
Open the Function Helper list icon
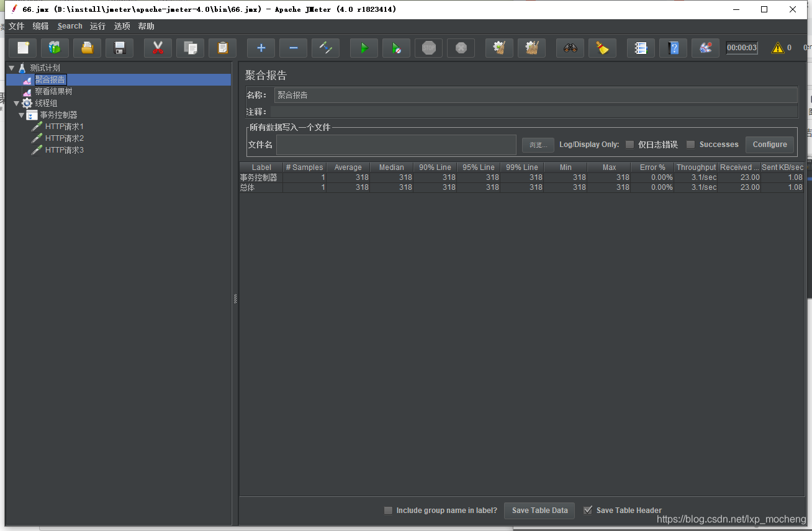pos(641,48)
